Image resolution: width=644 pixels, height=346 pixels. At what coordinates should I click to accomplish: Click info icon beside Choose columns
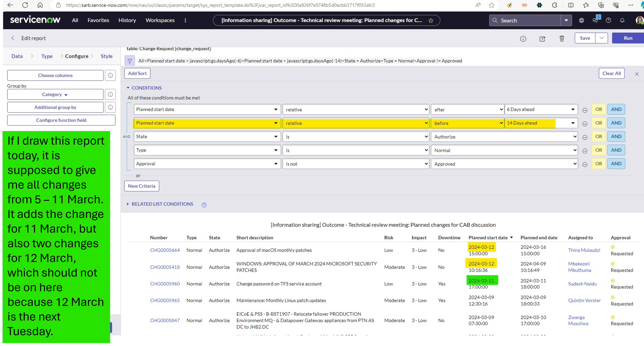(x=110, y=76)
